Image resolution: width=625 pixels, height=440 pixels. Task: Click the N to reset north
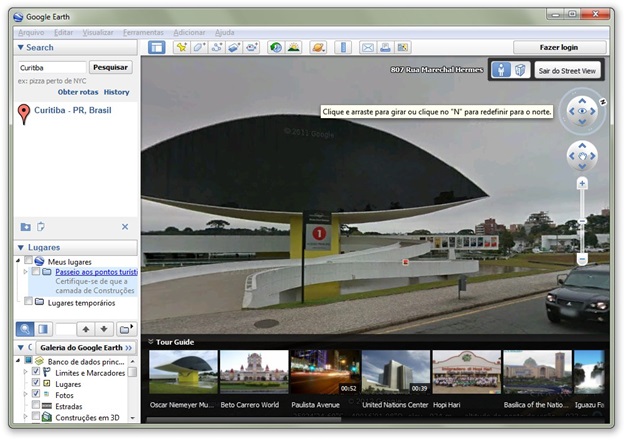[603, 102]
